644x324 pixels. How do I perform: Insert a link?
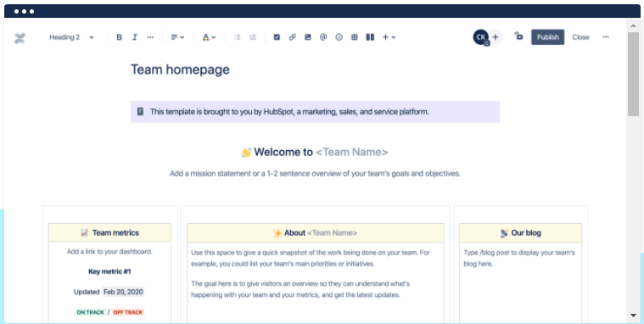pos(293,37)
